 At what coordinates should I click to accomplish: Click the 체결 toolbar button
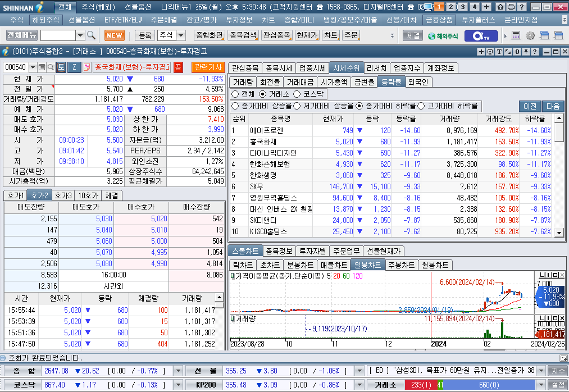(413, 35)
